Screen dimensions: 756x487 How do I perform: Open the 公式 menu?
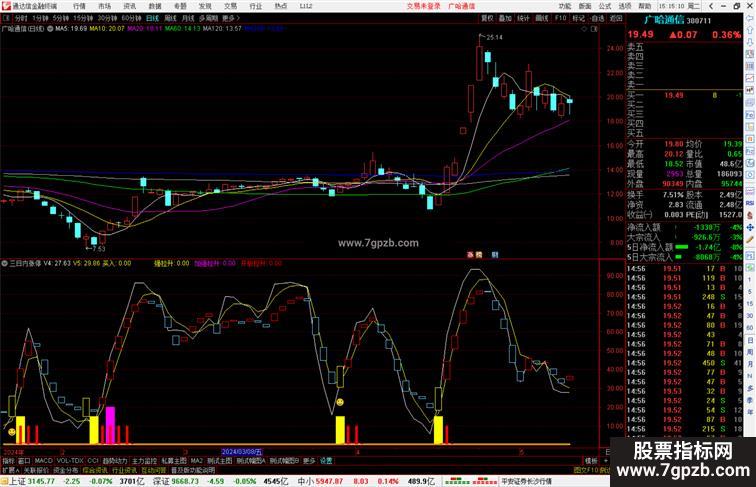[605, 6]
